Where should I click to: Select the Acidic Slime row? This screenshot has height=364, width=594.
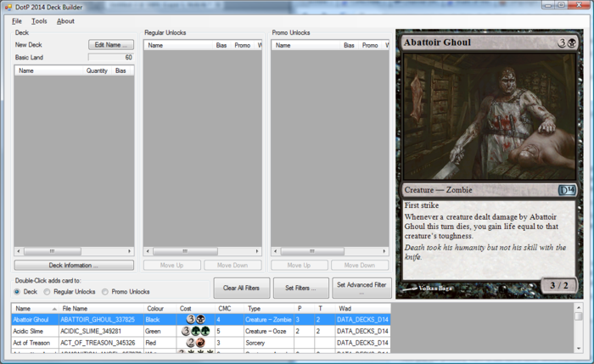(x=201, y=331)
